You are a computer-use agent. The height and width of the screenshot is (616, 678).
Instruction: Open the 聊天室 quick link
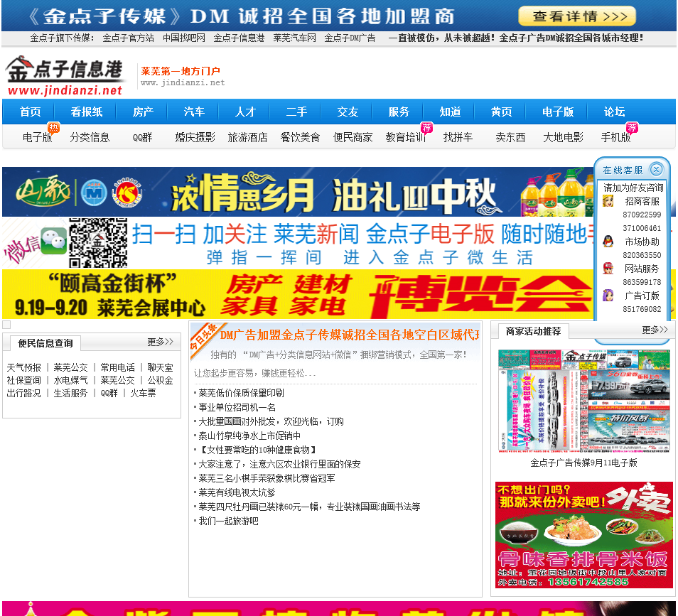(x=160, y=367)
